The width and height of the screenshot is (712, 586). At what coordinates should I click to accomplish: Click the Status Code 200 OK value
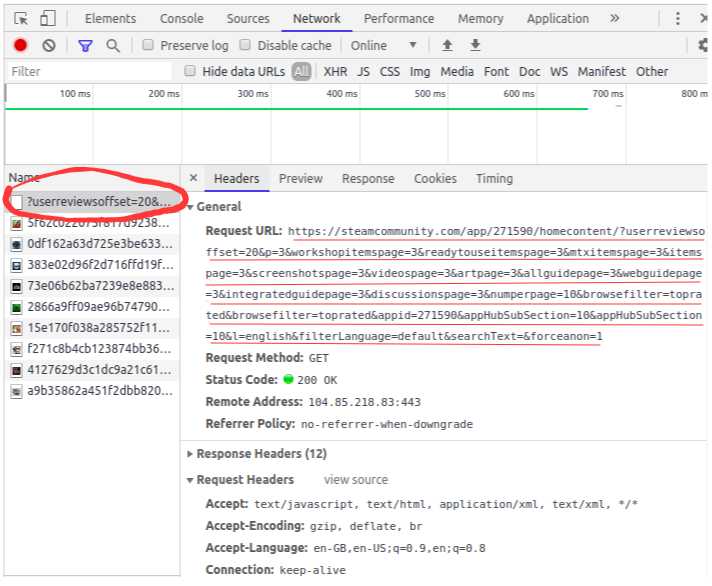tap(317, 380)
